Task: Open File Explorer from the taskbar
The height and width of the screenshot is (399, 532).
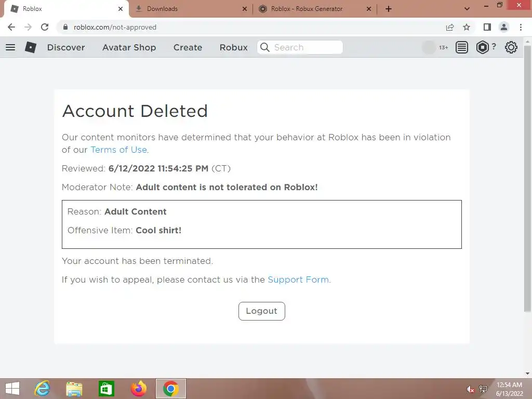Action: coord(74,389)
